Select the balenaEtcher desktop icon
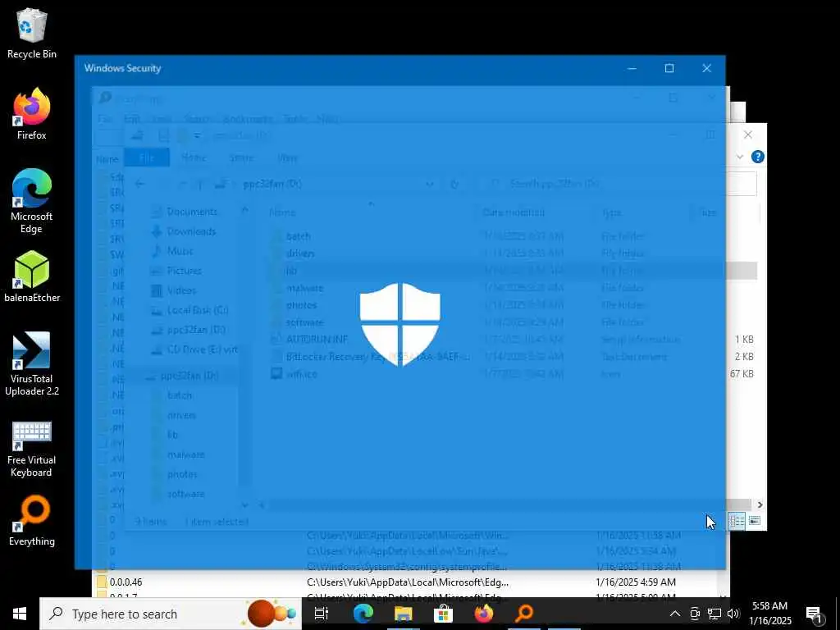 click(32, 277)
